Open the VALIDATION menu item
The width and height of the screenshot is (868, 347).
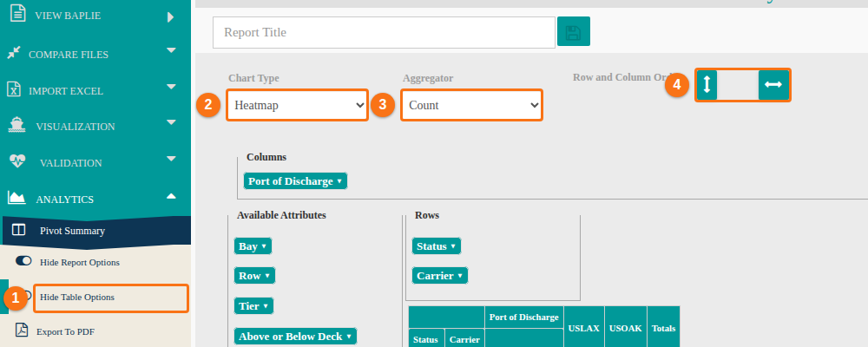[x=71, y=163]
